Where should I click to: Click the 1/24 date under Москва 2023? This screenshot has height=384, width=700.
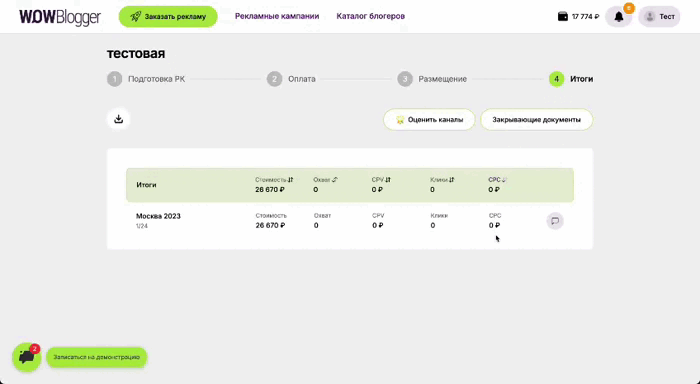point(142,226)
